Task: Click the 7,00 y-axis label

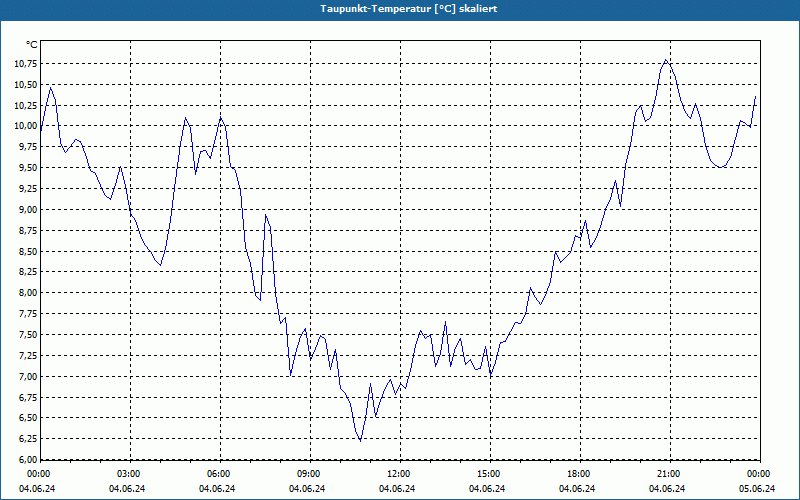Action: 28,377
